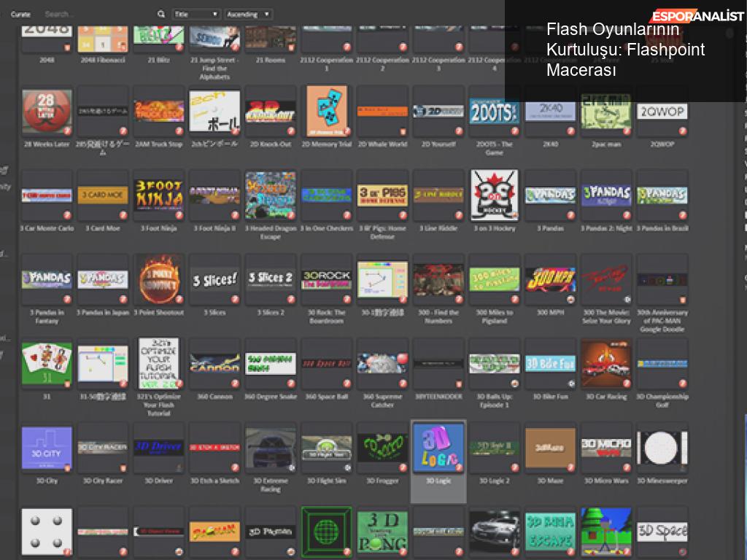Select the 321's Optimize Your Flash Tutorial thumbnail
This screenshot has height=560, width=747.
tap(158, 364)
